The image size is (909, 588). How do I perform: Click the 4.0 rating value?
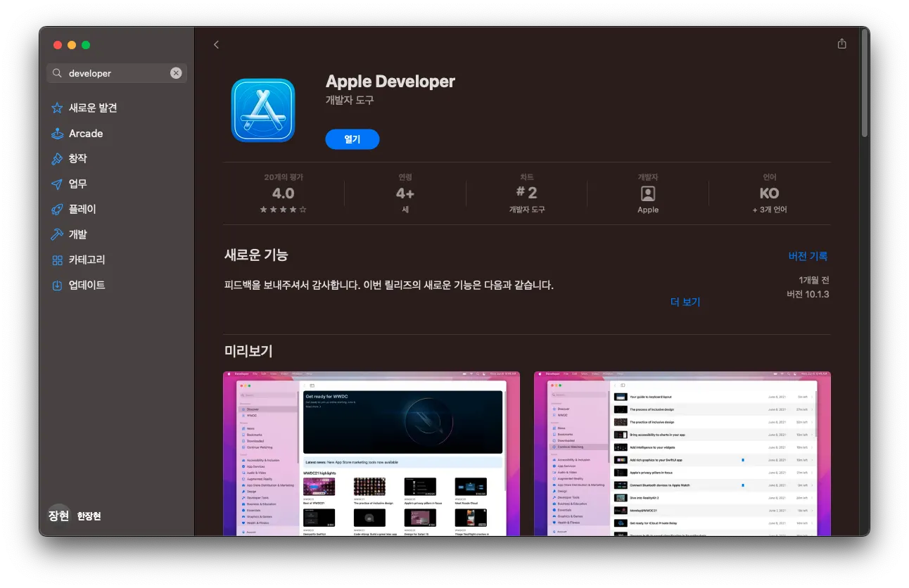(x=283, y=193)
